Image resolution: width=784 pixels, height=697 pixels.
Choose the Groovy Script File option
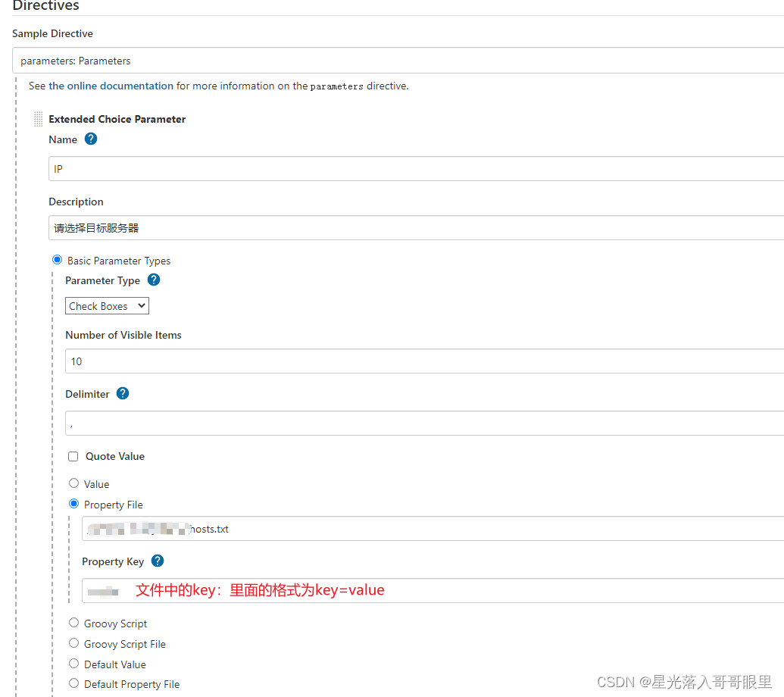point(73,642)
